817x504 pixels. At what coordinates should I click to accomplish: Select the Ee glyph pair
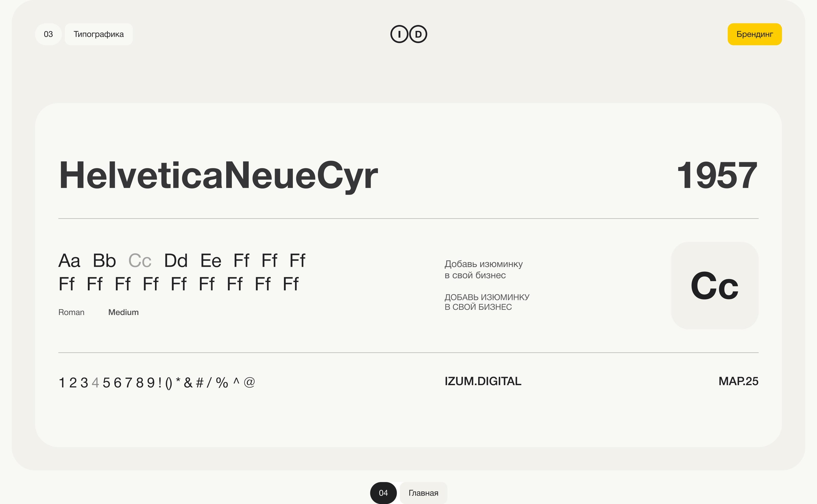tap(210, 260)
